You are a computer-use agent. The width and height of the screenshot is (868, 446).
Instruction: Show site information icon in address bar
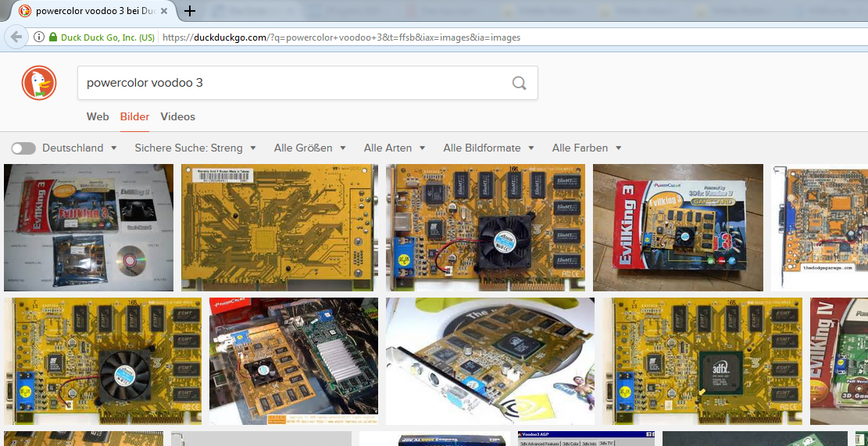click(x=39, y=37)
